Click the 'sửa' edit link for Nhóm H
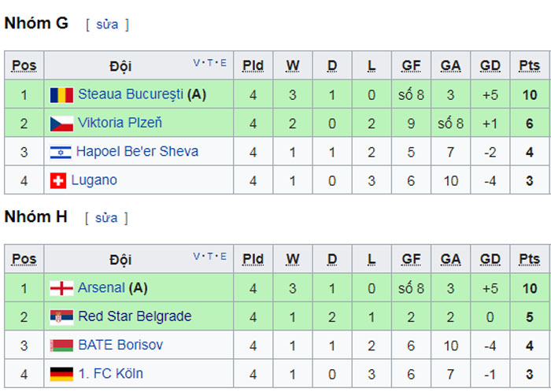551x392 pixels. 106,218
